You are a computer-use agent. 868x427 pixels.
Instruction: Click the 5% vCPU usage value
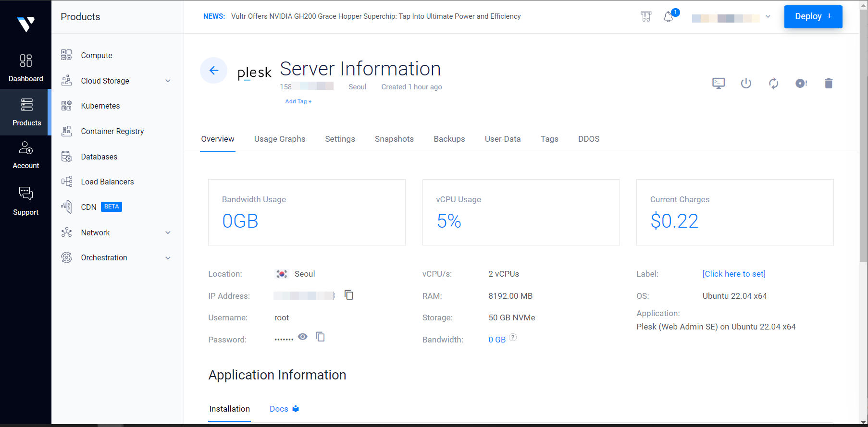(x=449, y=221)
